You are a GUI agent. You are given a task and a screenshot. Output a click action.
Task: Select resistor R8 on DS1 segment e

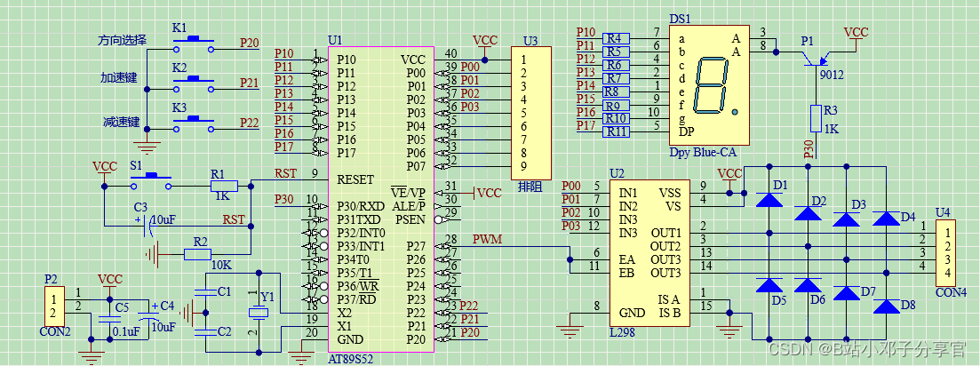617,91
